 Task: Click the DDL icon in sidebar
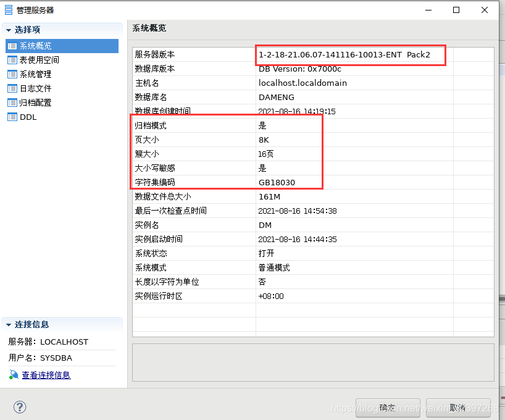(12, 117)
